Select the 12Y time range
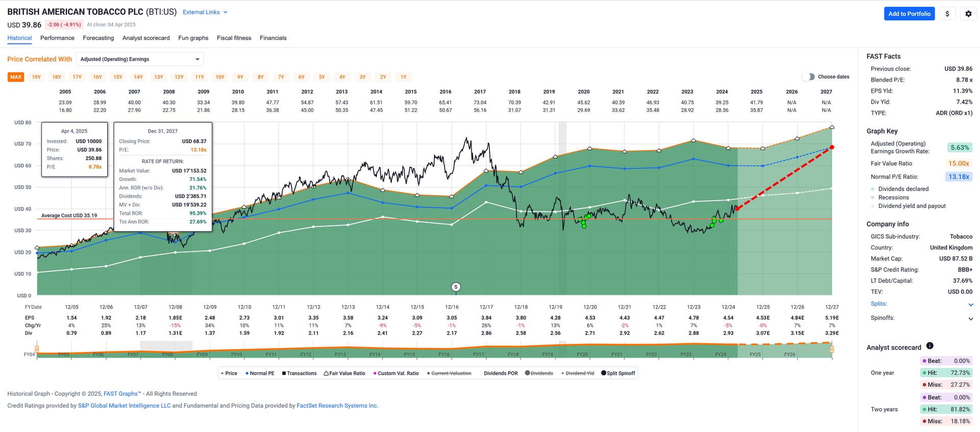Screen dimensions: 980x432 (x=179, y=77)
